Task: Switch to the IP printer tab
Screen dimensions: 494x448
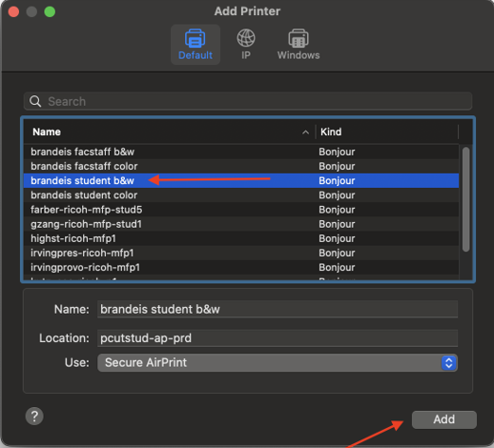Action: [x=246, y=45]
